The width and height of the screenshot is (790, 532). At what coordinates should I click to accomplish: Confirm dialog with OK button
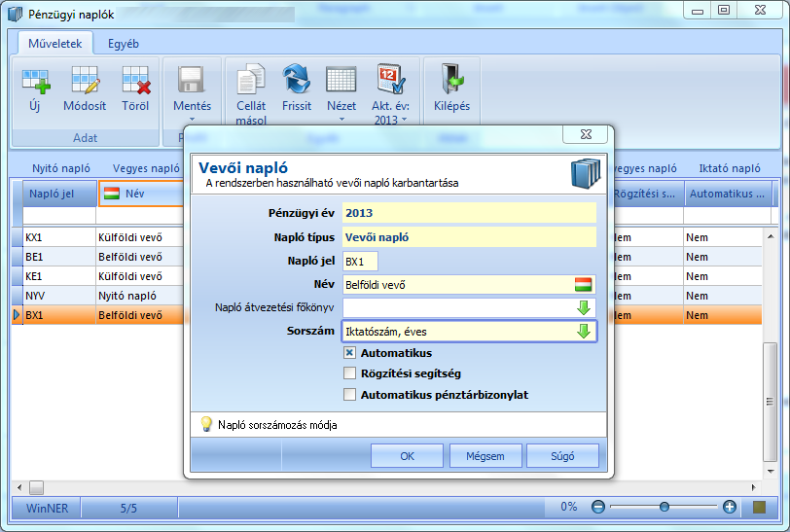click(407, 456)
